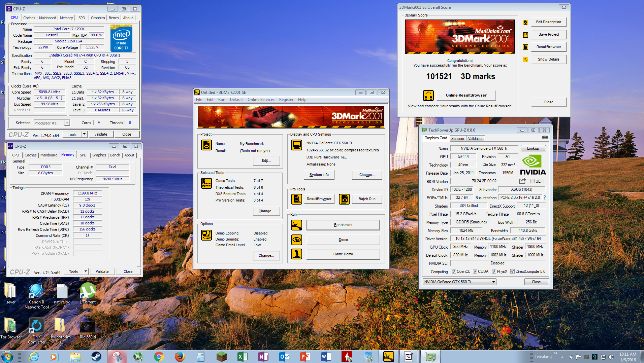The image size is (644, 363).
Task: Show hidden system tray icons
Action: coord(562,357)
